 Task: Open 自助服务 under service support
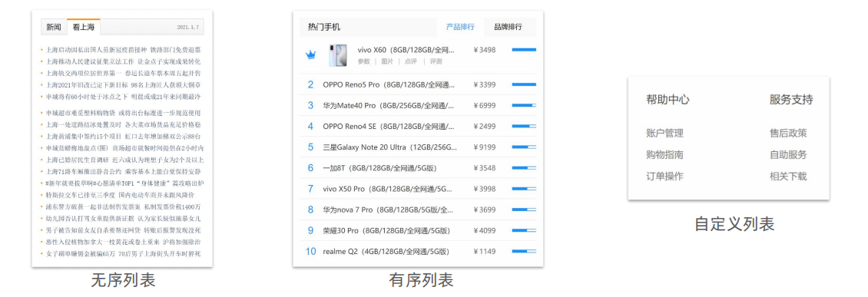(788, 155)
